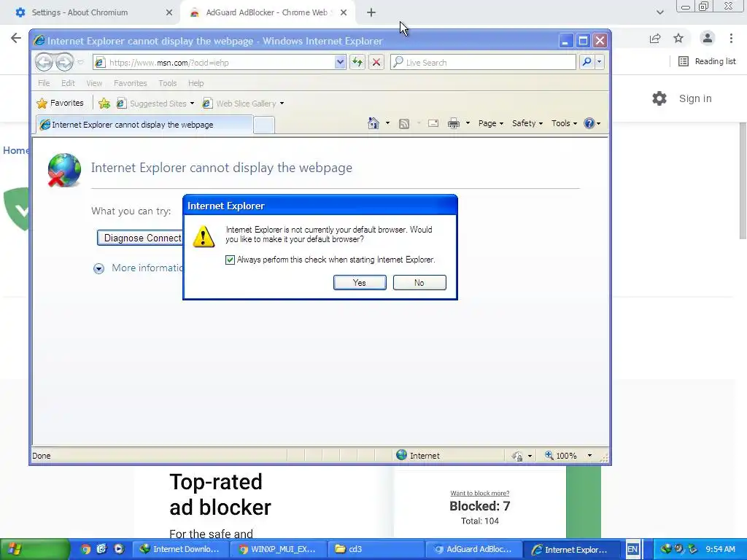The image size is (747, 560).
Task: Select the AdGuard AdBlocker Chromium tab
Action: click(x=267, y=13)
